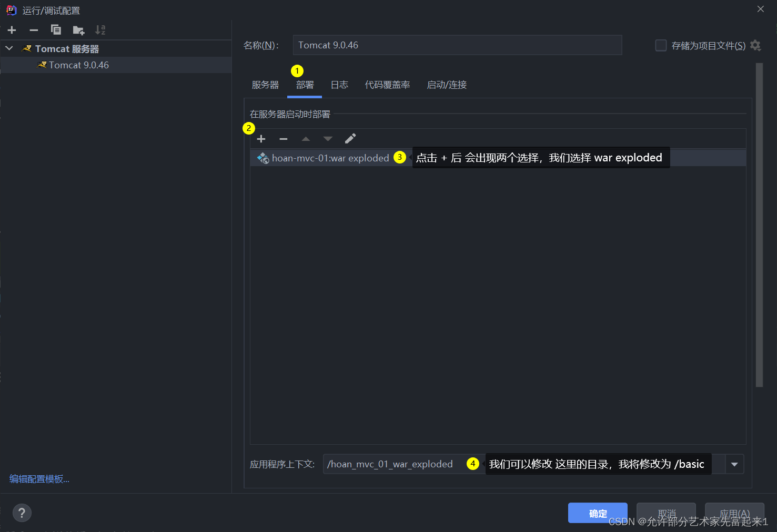Switch to the 代码覆盖率 tab

click(387, 85)
